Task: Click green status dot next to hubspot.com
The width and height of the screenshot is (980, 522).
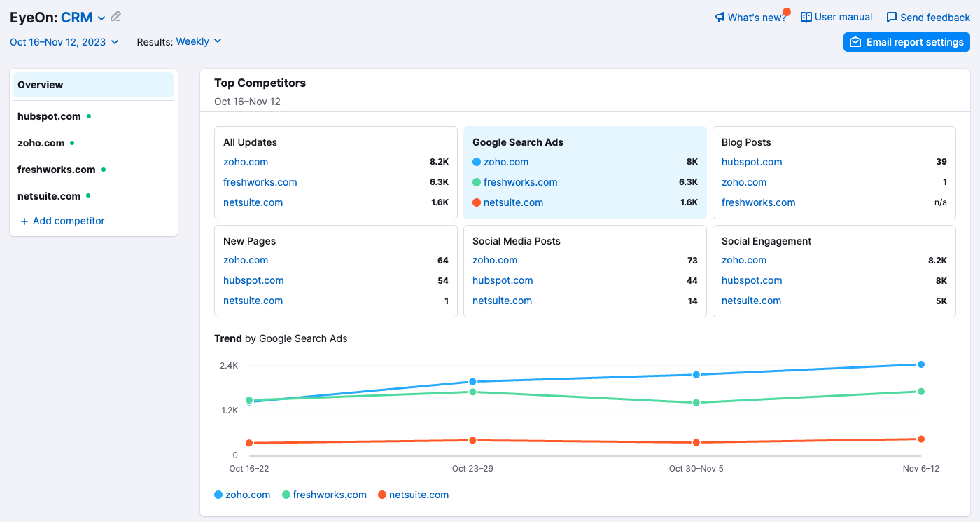Action: (89, 116)
